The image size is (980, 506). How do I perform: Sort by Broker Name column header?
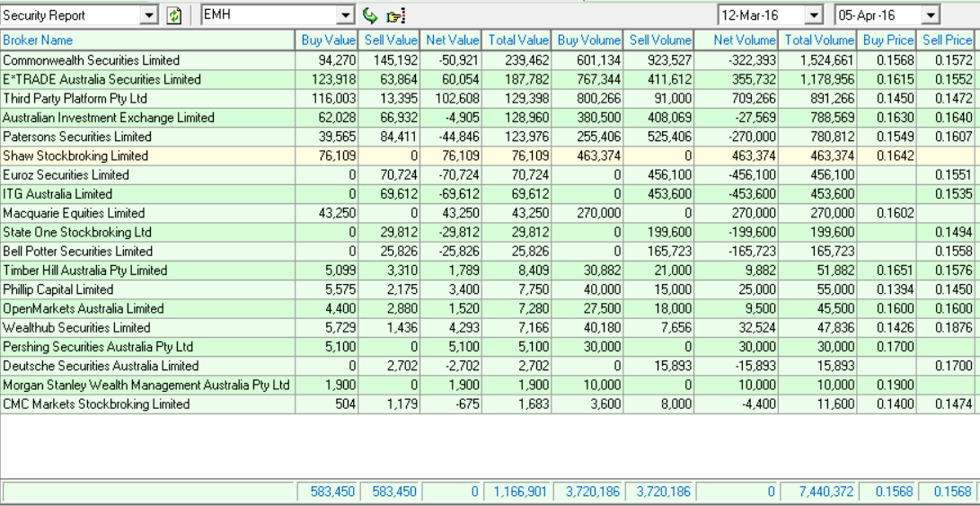coord(147,40)
